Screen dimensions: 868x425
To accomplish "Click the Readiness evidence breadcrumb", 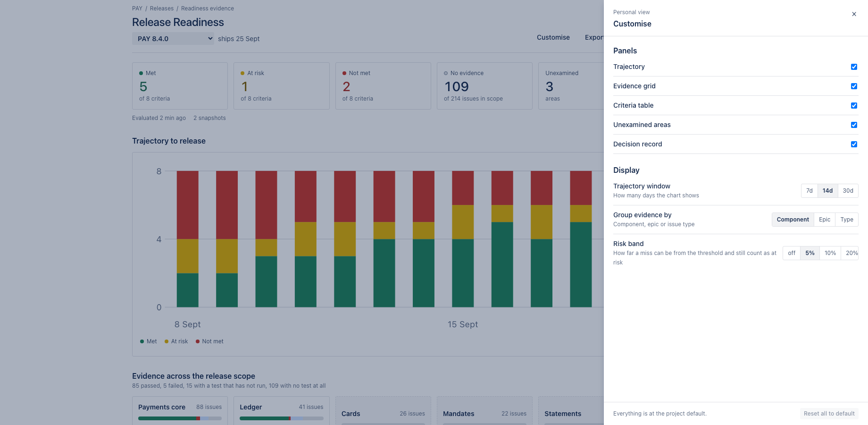I will [208, 8].
